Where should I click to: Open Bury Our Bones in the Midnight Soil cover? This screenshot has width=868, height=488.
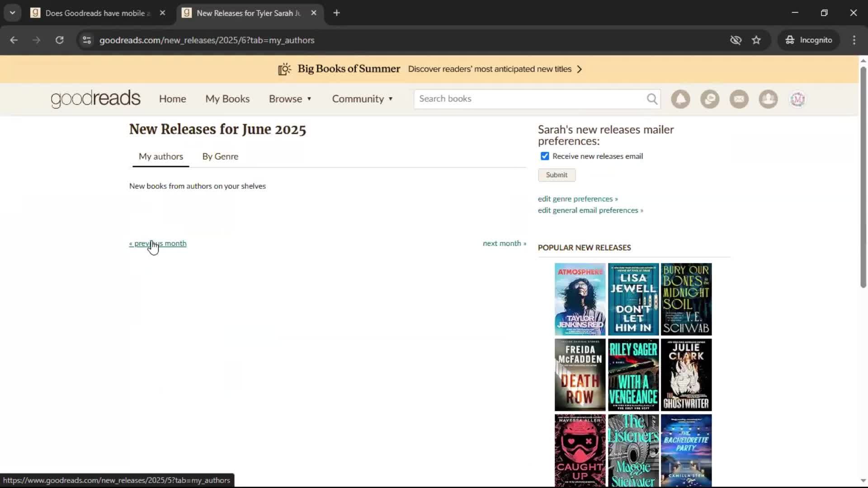[x=686, y=299]
